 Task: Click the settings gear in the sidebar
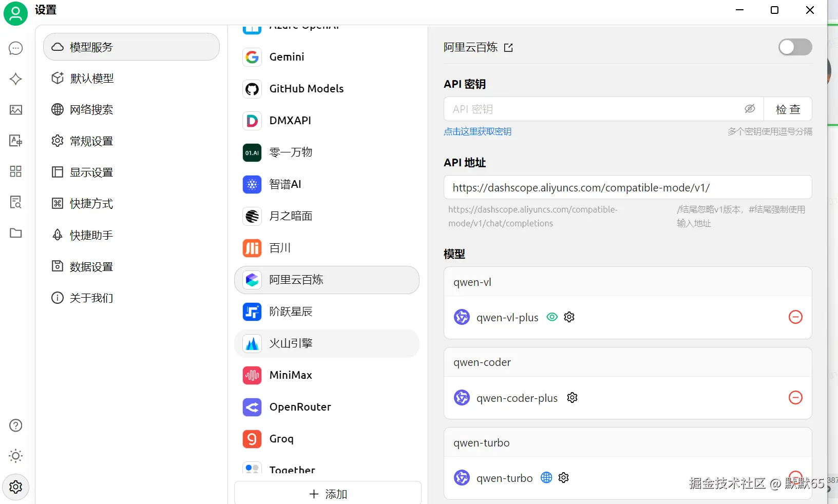pos(16,487)
